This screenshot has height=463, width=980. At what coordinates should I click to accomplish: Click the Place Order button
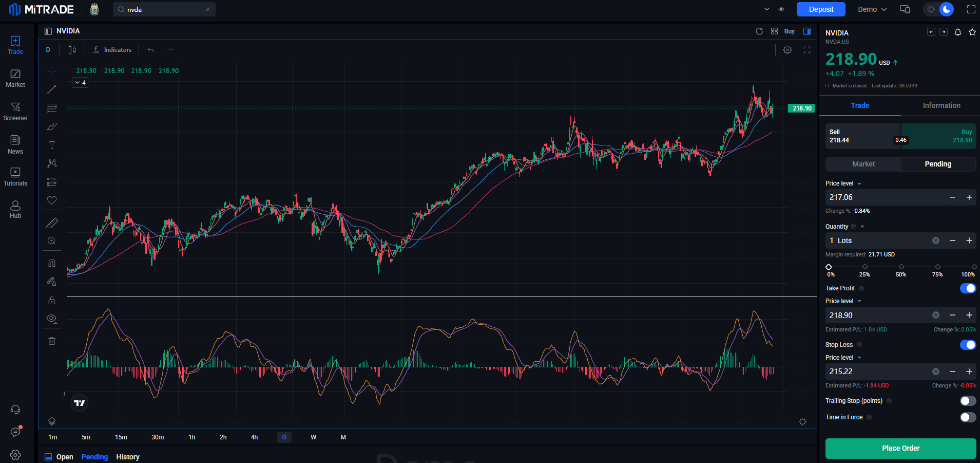tap(900, 448)
